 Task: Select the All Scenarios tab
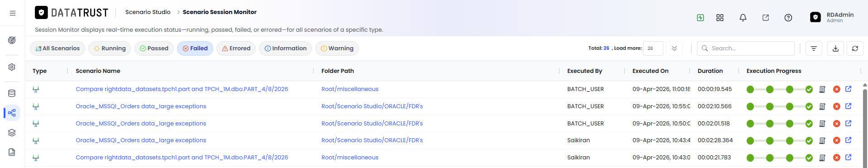58,48
